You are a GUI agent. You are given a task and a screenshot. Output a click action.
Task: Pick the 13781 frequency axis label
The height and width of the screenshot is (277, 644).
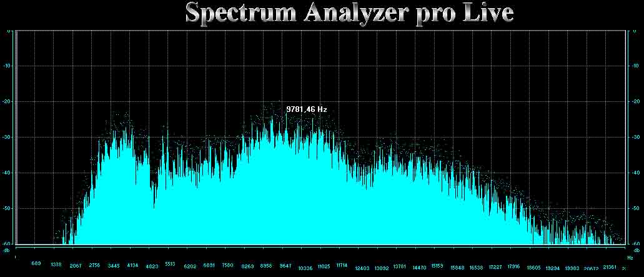pos(400,266)
